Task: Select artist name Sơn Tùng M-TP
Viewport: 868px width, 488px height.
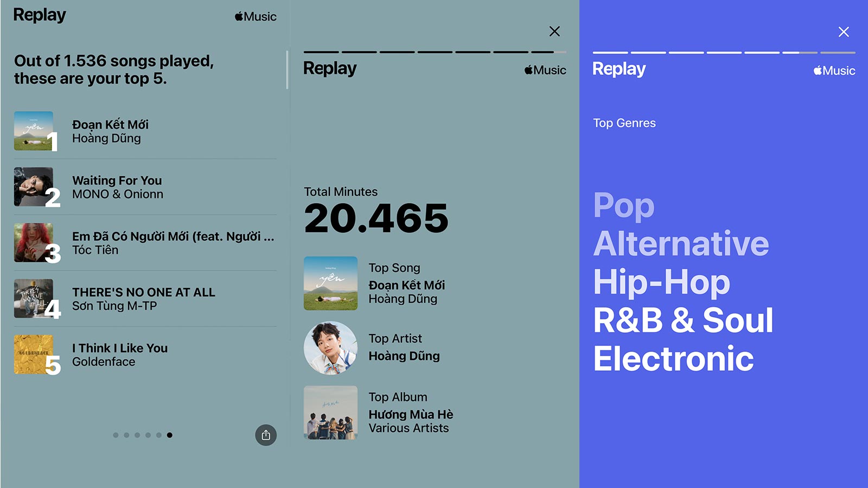Action: tap(114, 306)
